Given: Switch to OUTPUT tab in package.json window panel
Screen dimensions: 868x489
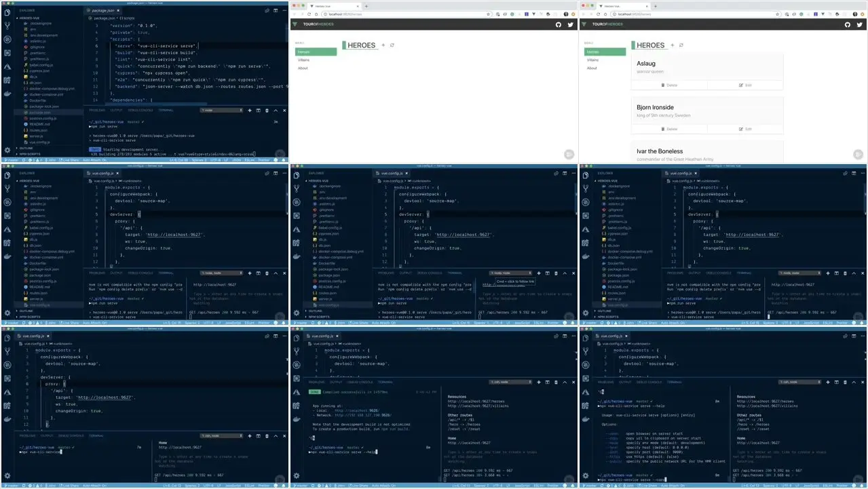Looking at the screenshot, I should pyautogui.click(x=116, y=110).
